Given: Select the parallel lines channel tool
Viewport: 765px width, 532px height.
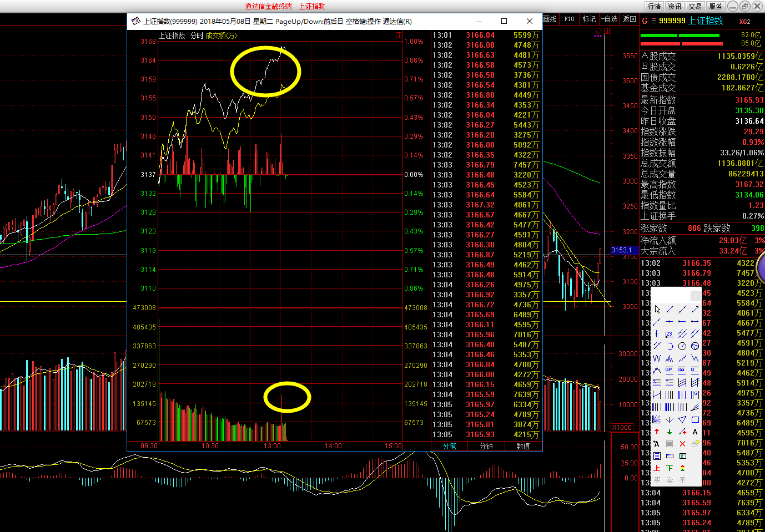Looking at the screenshot, I should [x=682, y=333].
